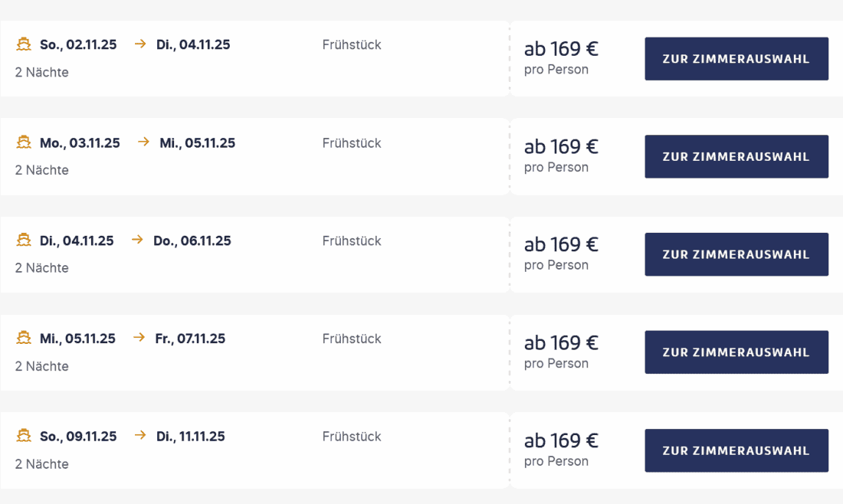
Task: Click ship icon beside So., 02.11.25
Action: (x=24, y=44)
